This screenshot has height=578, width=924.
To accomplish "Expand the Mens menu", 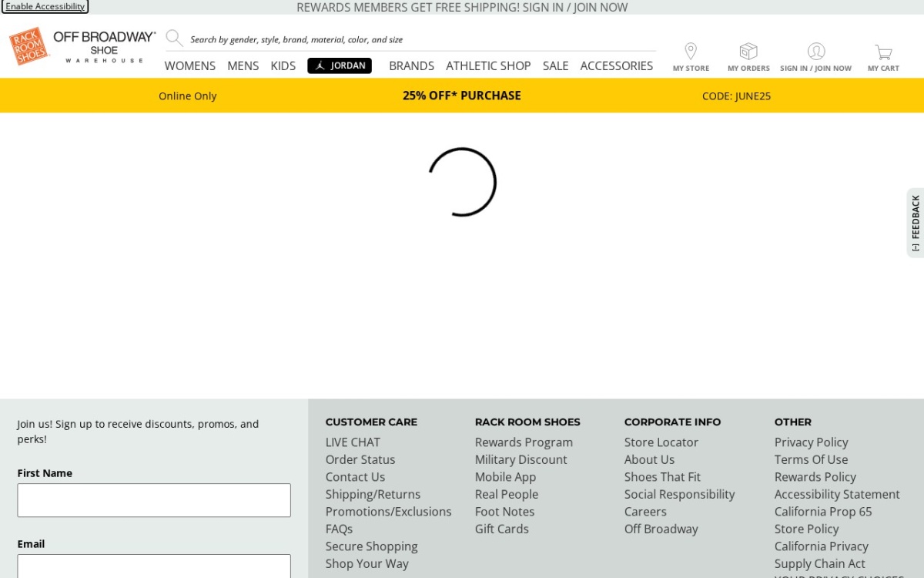I will [x=243, y=66].
